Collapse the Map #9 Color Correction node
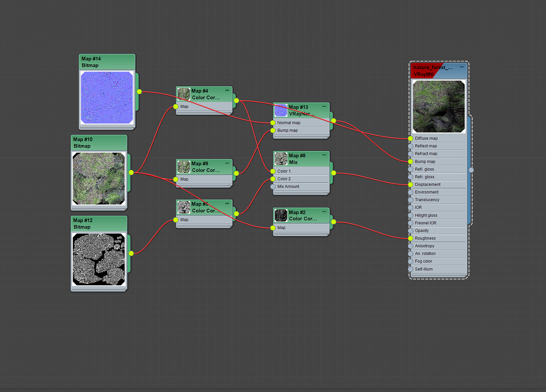546x392 pixels. click(227, 163)
